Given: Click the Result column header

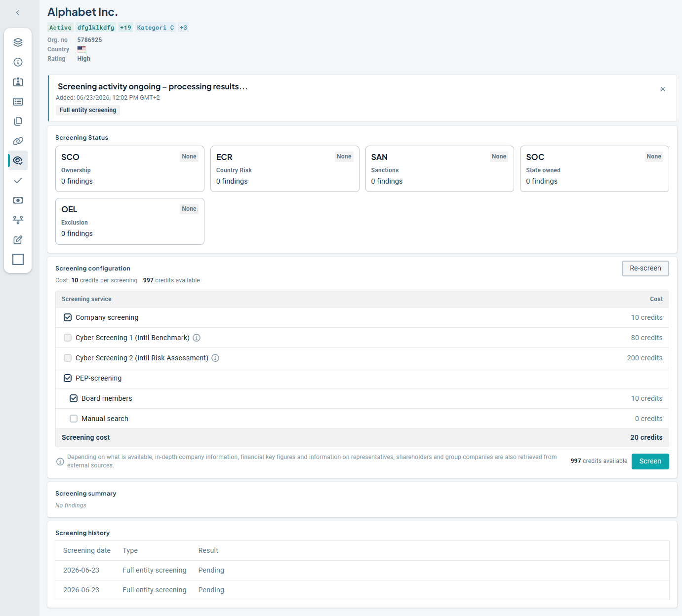Looking at the screenshot, I should 208,550.
